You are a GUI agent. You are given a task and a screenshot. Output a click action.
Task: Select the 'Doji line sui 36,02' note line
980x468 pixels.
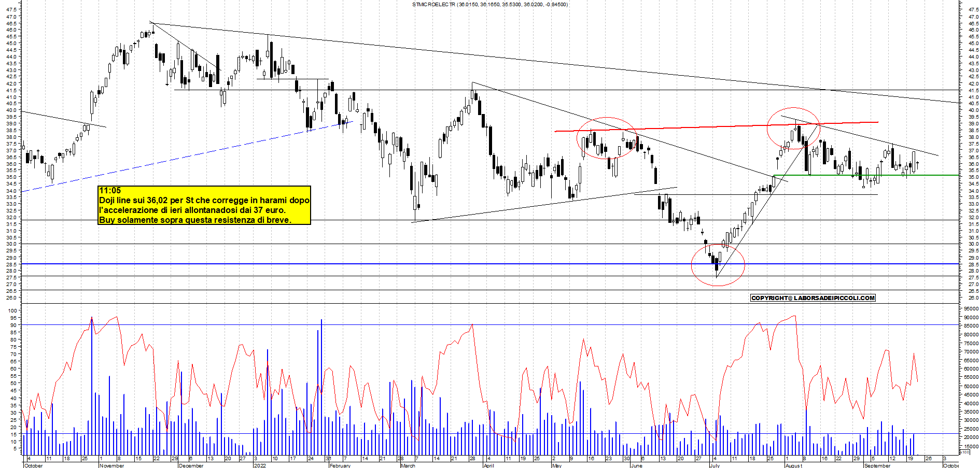tap(204, 200)
